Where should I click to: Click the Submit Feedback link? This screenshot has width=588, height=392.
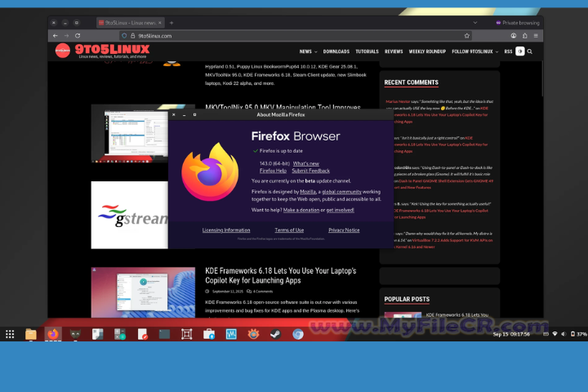pos(311,171)
